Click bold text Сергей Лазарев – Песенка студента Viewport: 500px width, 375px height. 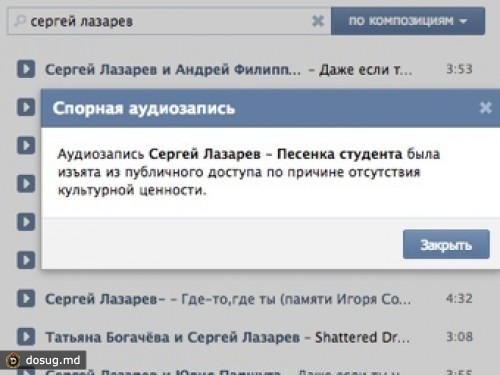point(275,154)
